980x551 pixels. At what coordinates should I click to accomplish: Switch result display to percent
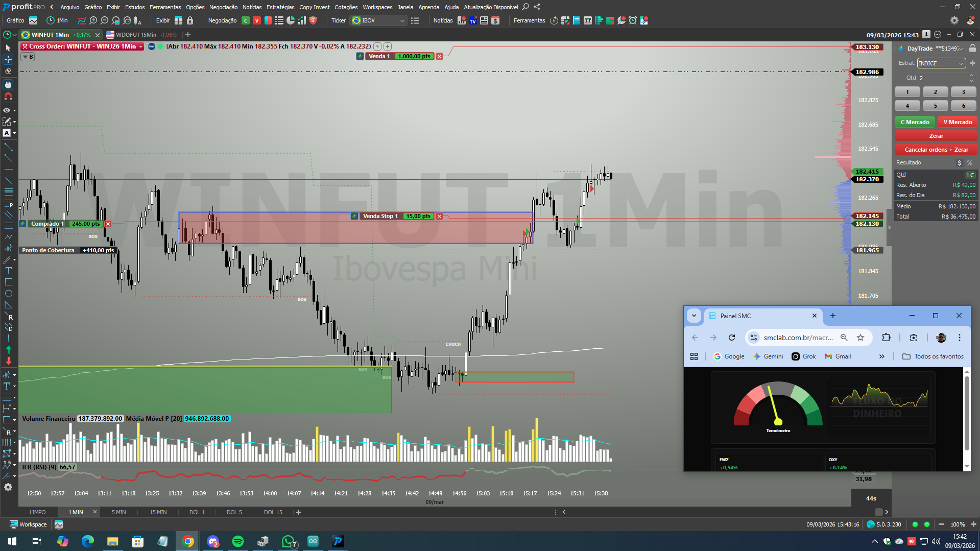[969, 163]
